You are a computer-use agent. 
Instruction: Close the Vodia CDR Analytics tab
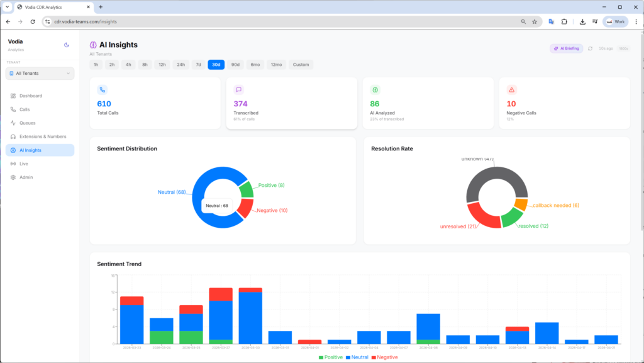[88, 7]
